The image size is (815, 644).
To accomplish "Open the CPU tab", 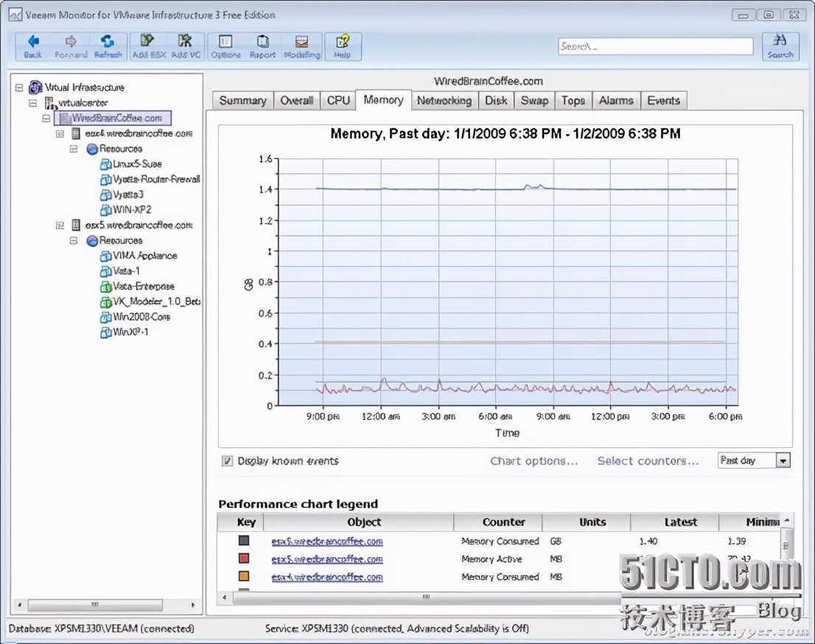I will click(338, 100).
